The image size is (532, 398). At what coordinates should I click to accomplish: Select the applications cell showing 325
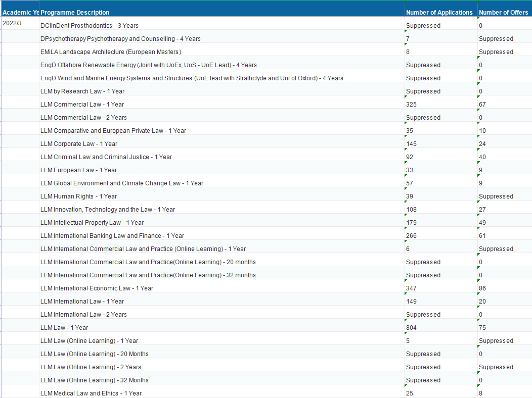413,105
